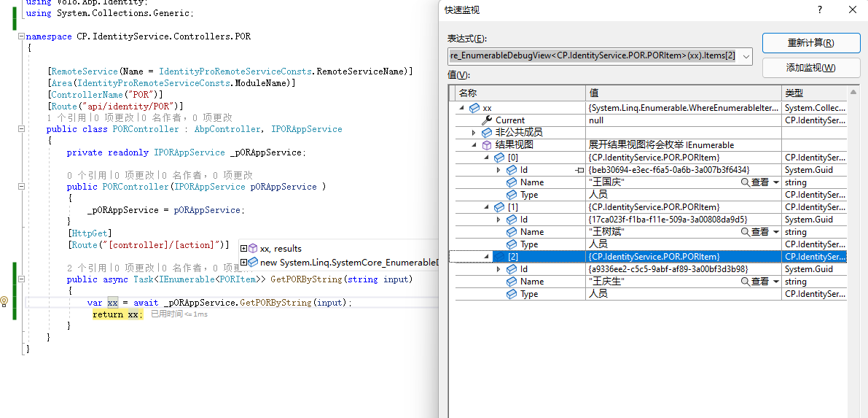This screenshot has width=868, height=418.
Task: Click the 添加监视(W) button
Action: [x=810, y=68]
